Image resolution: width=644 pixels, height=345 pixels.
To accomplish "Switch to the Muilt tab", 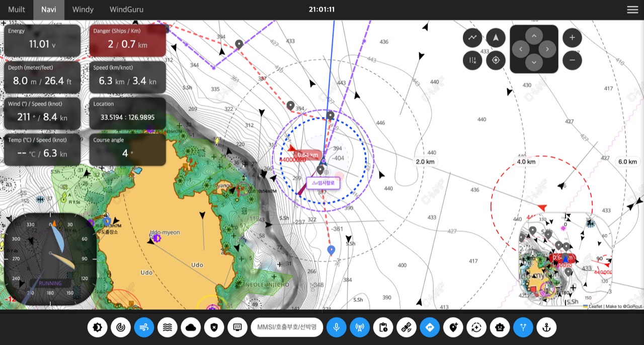I will pyautogui.click(x=17, y=10).
